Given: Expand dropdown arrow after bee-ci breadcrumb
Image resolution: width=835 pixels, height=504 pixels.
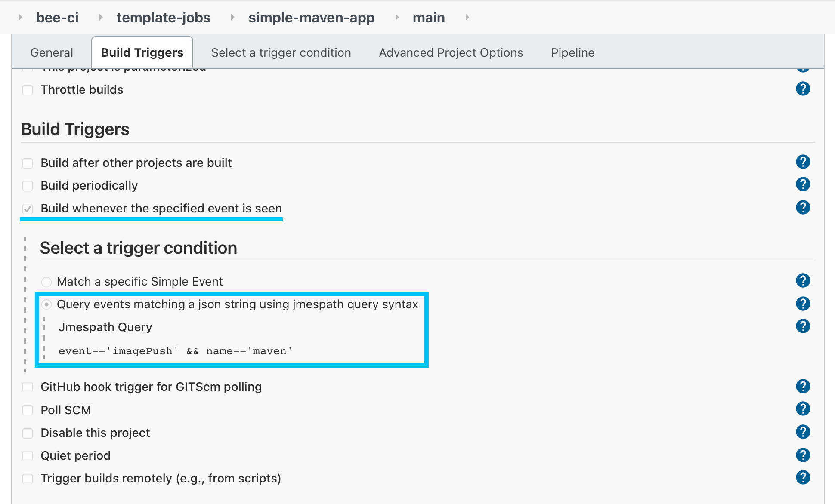Looking at the screenshot, I should (x=101, y=18).
